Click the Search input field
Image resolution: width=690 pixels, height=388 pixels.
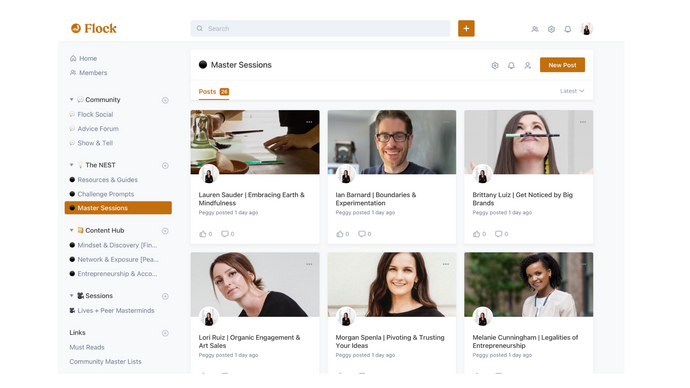pyautogui.click(x=320, y=29)
